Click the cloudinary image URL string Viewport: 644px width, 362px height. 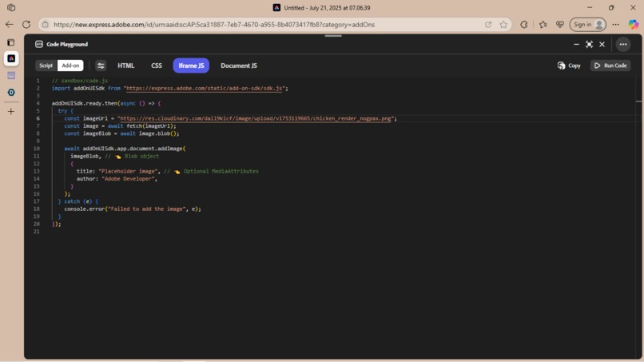click(x=255, y=118)
